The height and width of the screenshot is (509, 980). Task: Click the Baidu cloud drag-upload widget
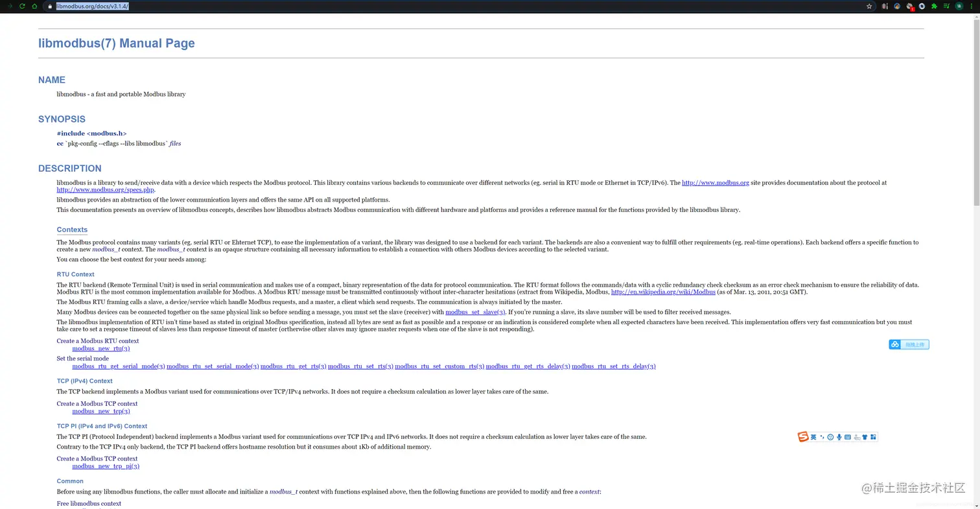tap(909, 344)
